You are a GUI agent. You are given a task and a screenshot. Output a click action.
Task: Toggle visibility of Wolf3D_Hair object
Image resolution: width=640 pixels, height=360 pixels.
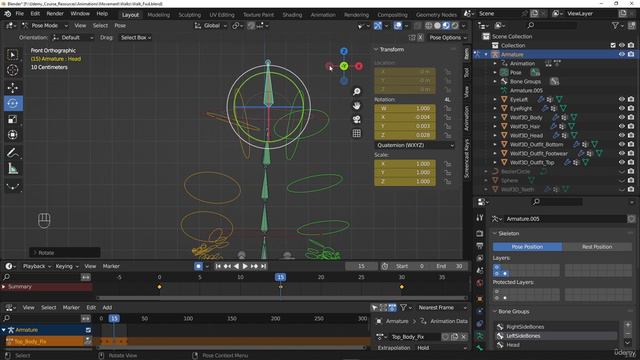(x=622, y=126)
